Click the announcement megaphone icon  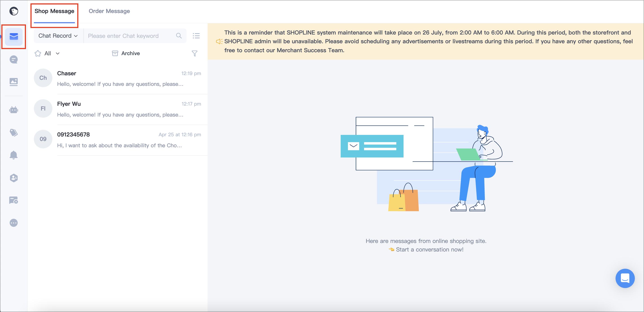pos(219,41)
